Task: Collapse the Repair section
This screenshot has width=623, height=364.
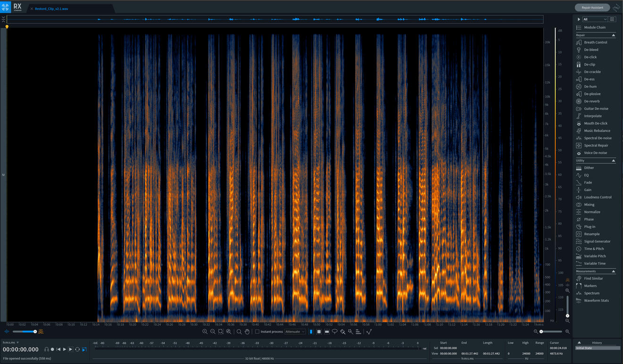Action: point(614,35)
